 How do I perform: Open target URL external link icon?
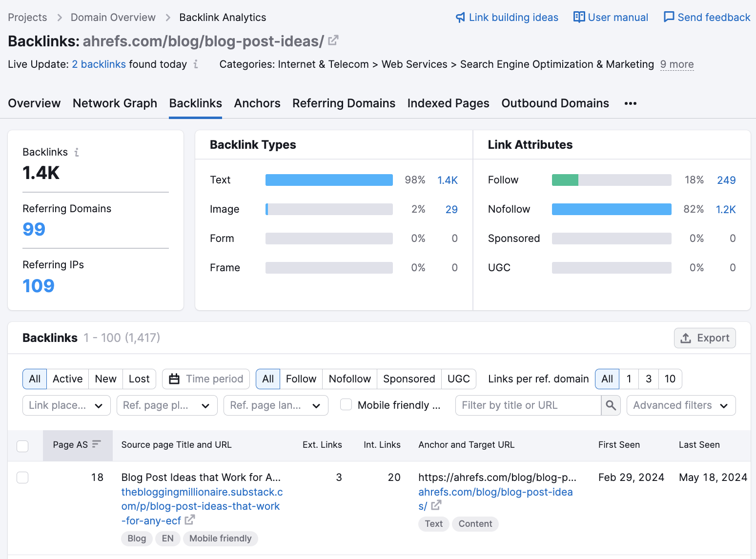(436, 505)
